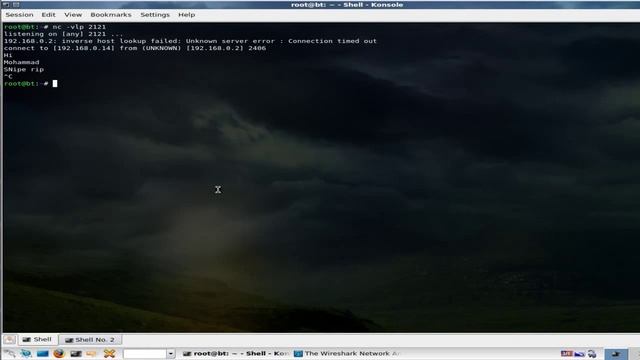Open the Help menu
This screenshot has width=640, height=360.
[187, 15]
